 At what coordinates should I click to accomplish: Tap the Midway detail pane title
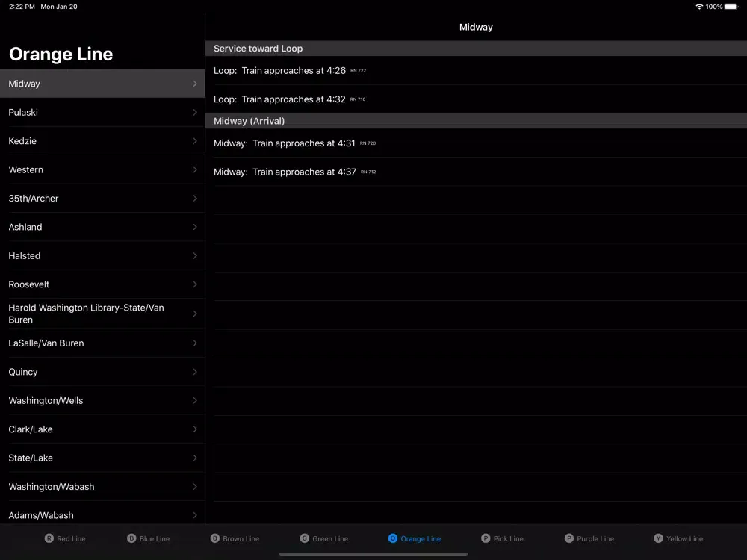(476, 27)
